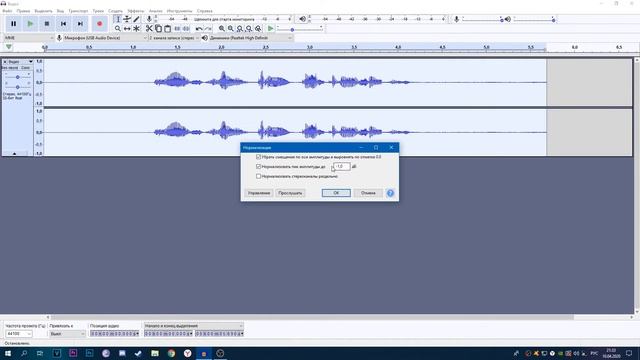Start playback with the green Play button
640x360 pixels.
[30, 24]
